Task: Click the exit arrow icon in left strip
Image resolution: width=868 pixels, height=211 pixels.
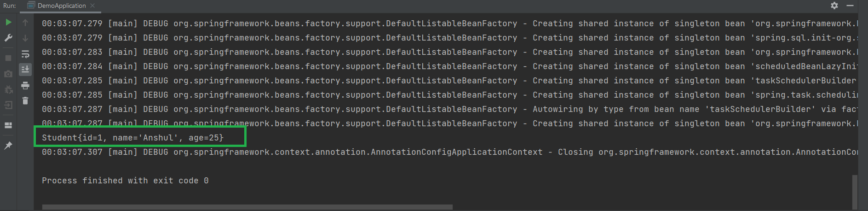Action: [8, 105]
